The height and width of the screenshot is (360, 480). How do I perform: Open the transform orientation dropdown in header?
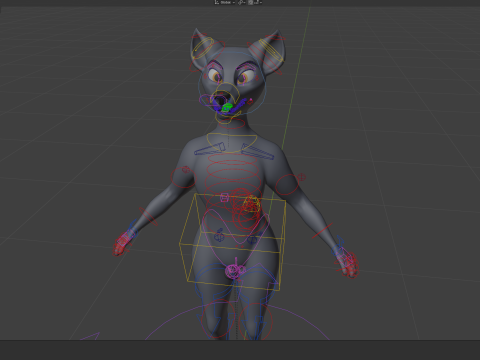point(225,2)
